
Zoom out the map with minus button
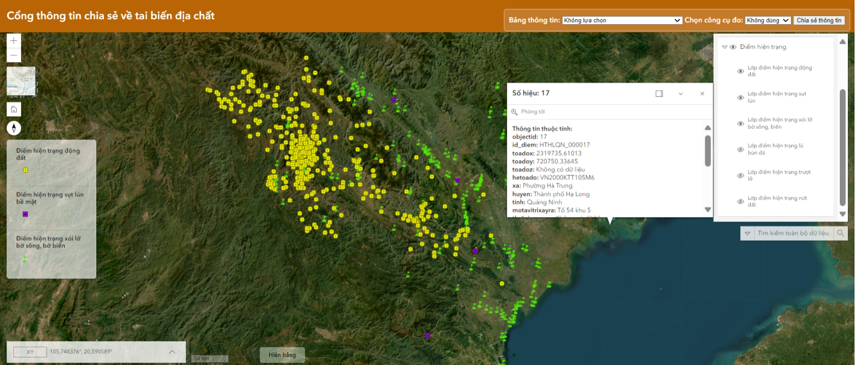14,55
